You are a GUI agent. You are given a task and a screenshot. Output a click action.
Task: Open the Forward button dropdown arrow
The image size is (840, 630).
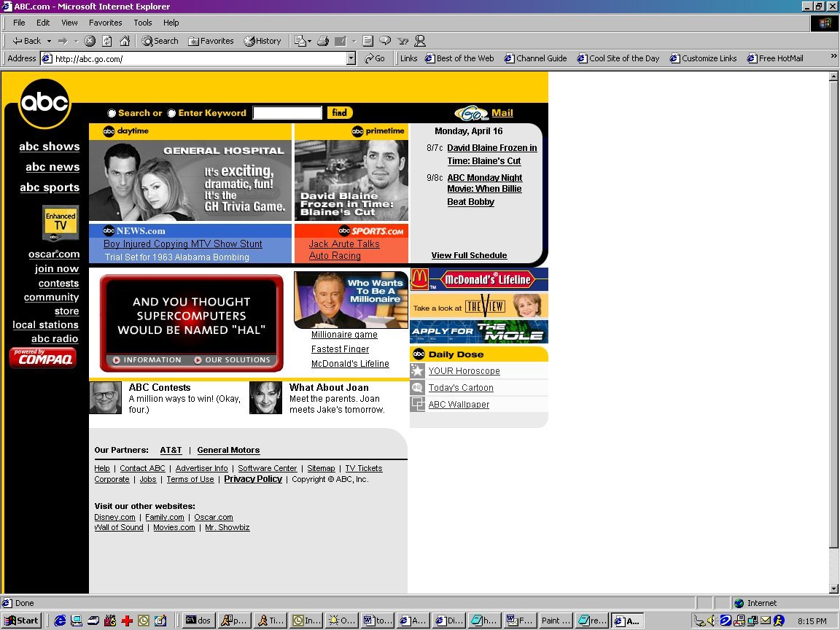point(76,41)
